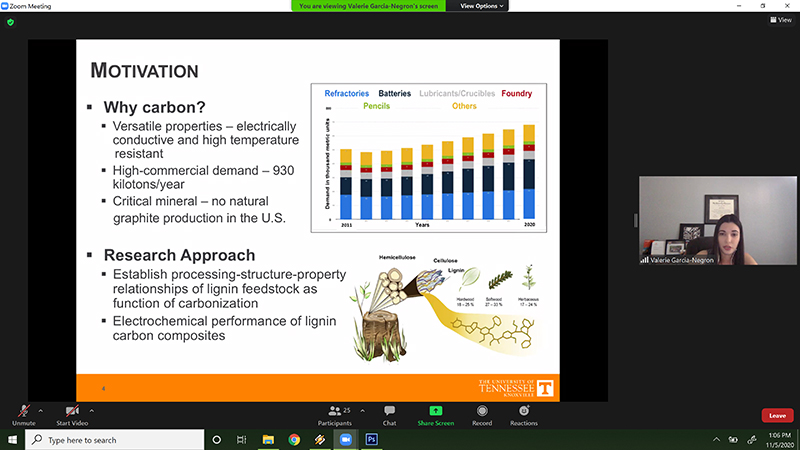Open the Chat panel
800x450 pixels.
point(389,415)
